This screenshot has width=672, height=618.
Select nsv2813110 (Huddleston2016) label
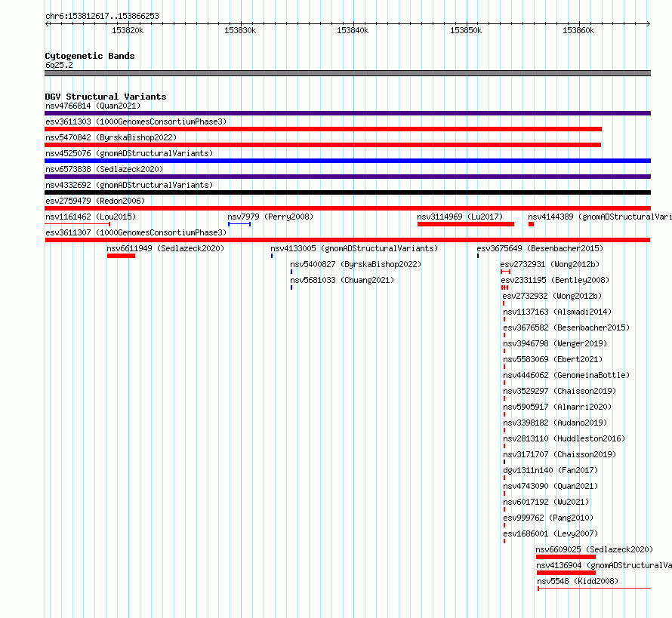click(565, 438)
